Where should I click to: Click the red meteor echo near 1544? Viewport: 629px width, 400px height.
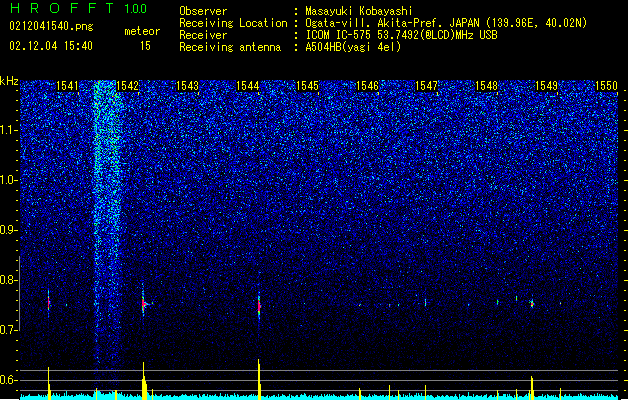pyautogui.click(x=259, y=307)
